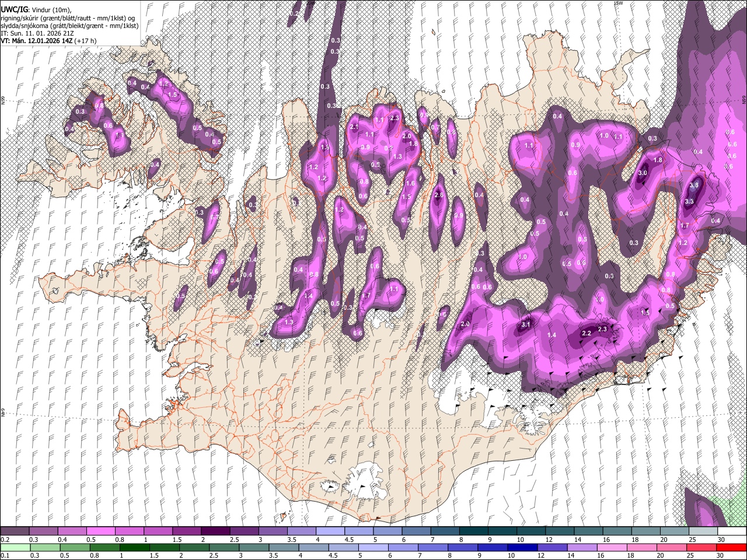Screen dimensions: 747x560
Task: Click the dark blue lower swatch labeled 10
Action: pyautogui.click(x=522, y=547)
